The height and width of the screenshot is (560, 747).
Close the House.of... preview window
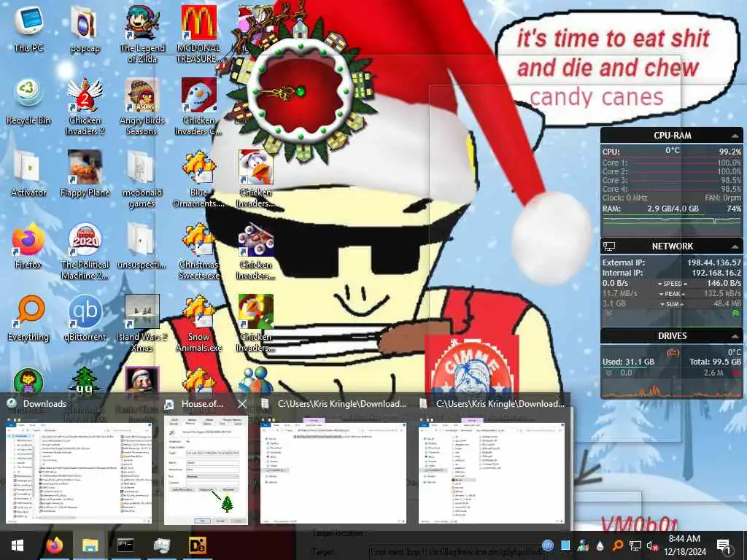tap(242, 404)
